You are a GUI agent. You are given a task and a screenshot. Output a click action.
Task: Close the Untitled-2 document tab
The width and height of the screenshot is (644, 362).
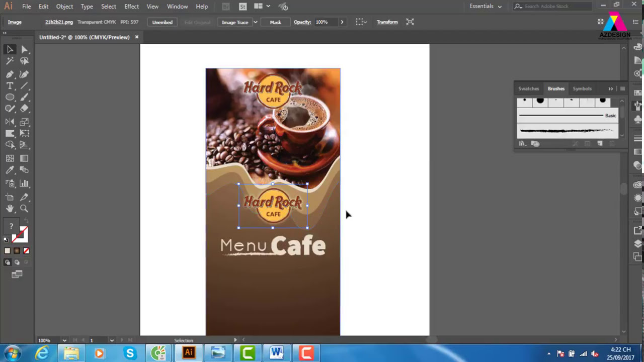(136, 37)
